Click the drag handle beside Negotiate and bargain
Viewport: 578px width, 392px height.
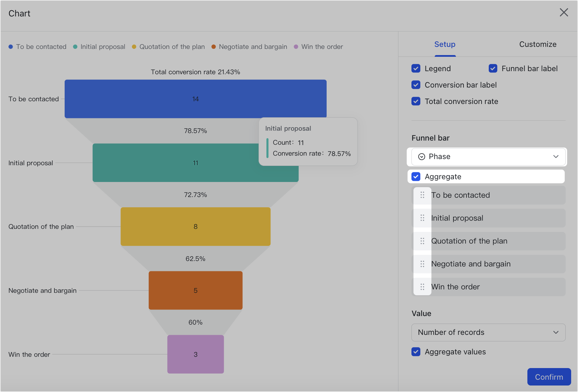pos(422,264)
